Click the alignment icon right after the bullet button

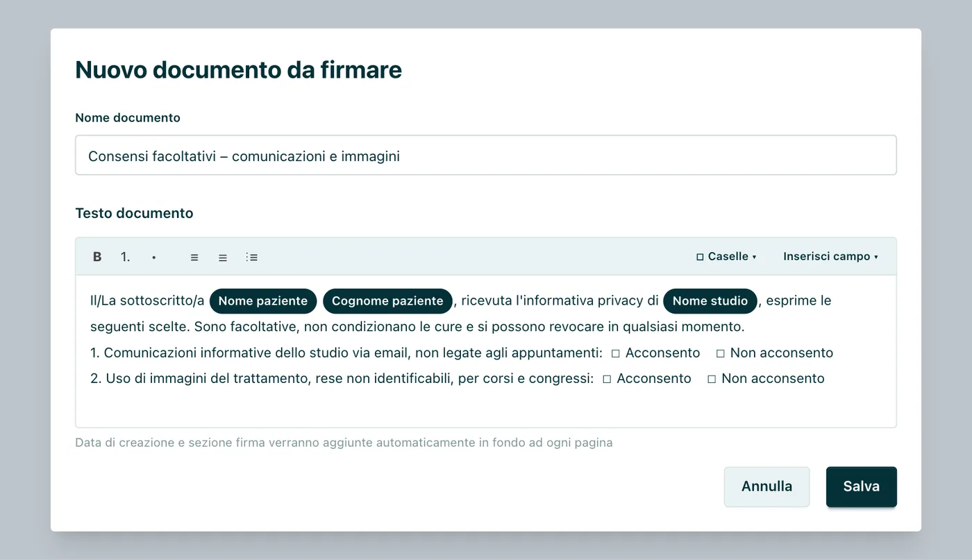(194, 257)
